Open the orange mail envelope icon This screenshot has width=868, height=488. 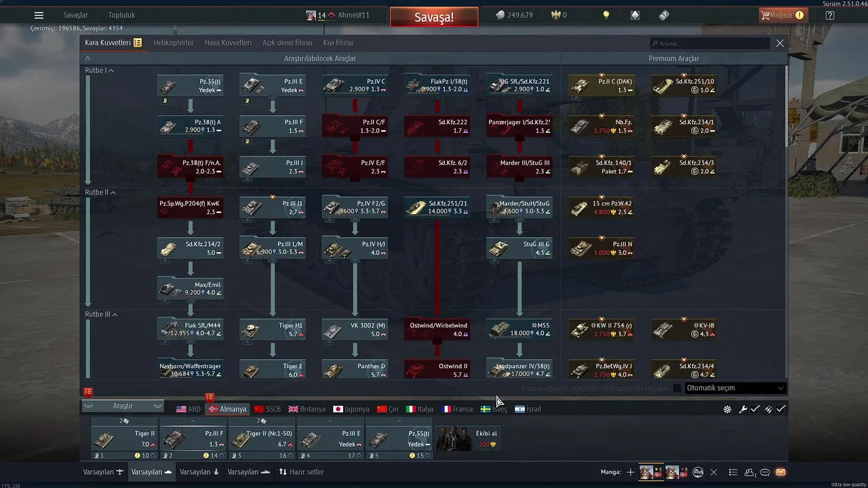click(x=781, y=472)
